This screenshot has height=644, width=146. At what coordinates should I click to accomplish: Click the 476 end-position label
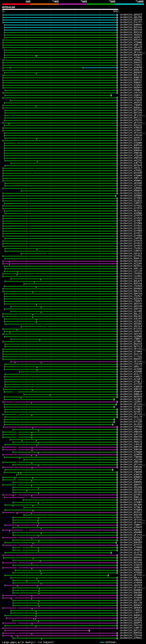(x=115, y=11)
